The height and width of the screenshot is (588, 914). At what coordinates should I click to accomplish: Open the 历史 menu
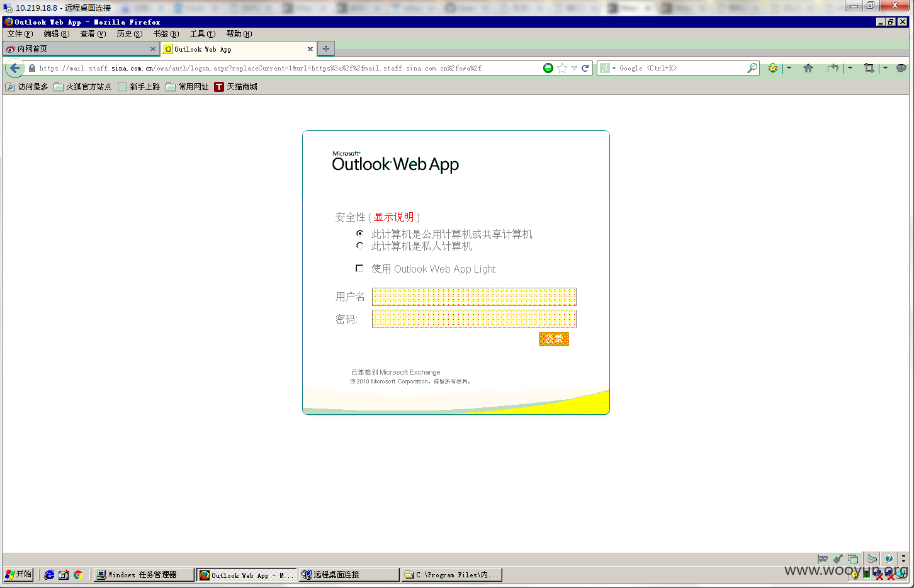tap(130, 34)
